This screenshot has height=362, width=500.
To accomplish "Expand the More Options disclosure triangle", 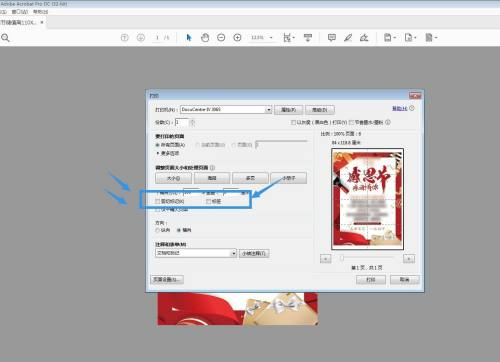I will pyautogui.click(x=158, y=153).
